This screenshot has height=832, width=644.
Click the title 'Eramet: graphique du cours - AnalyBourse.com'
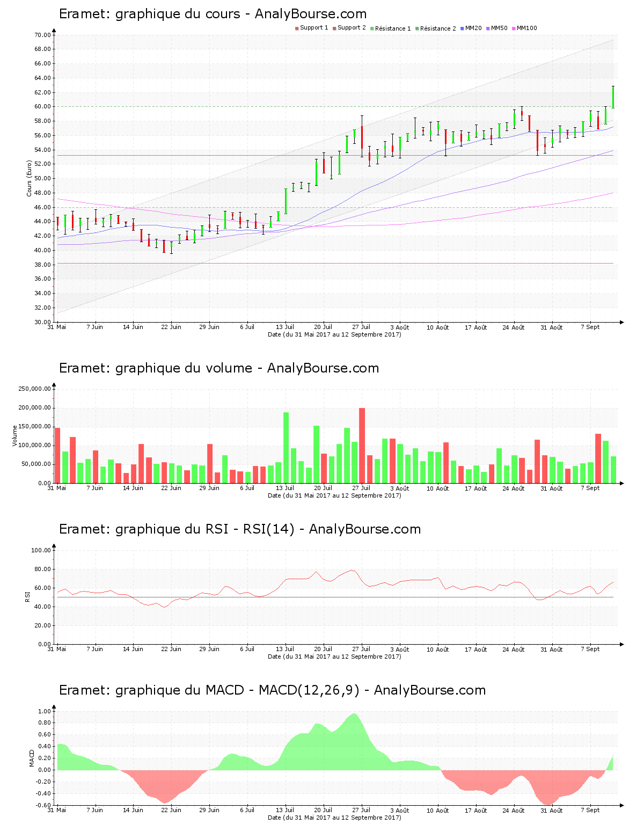213,14
